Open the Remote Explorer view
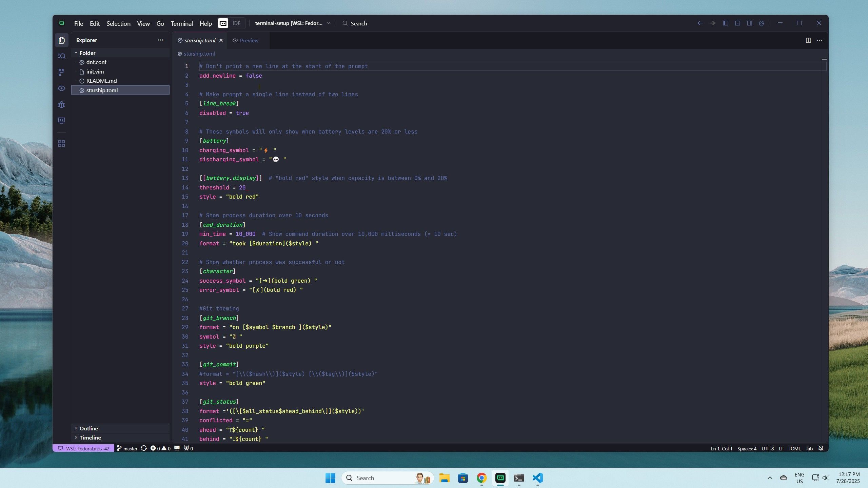868x488 pixels. point(61,121)
